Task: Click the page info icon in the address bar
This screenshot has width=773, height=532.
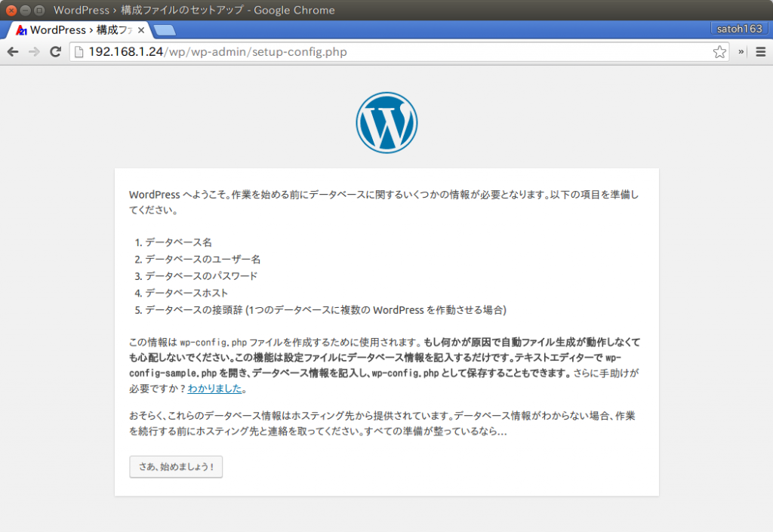Action: pyautogui.click(x=79, y=52)
